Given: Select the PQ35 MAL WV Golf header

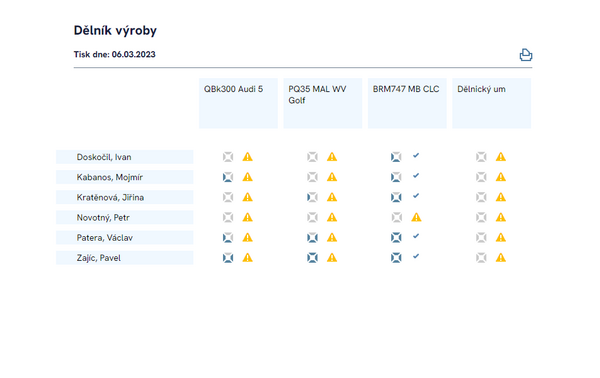Looking at the screenshot, I should pos(323,103).
